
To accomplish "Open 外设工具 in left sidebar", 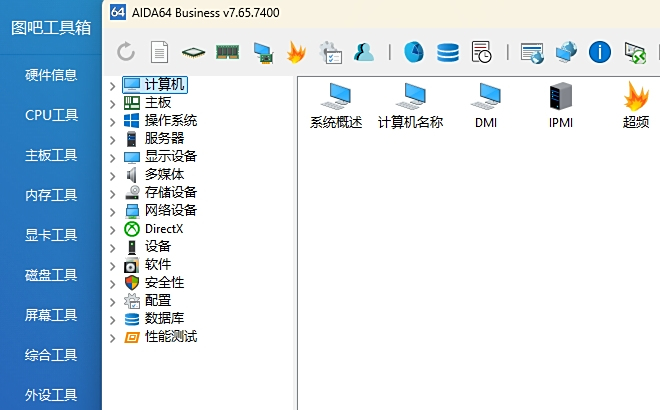I will pyautogui.click(x=51, y=395).
